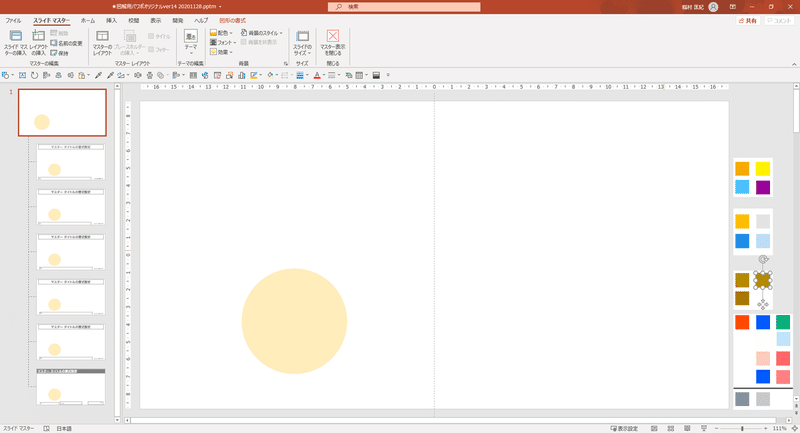Click the Comments (コメント) button
The height and width of the screenshot is (433, 800).
pyautogui.click(x=779, y=21)
